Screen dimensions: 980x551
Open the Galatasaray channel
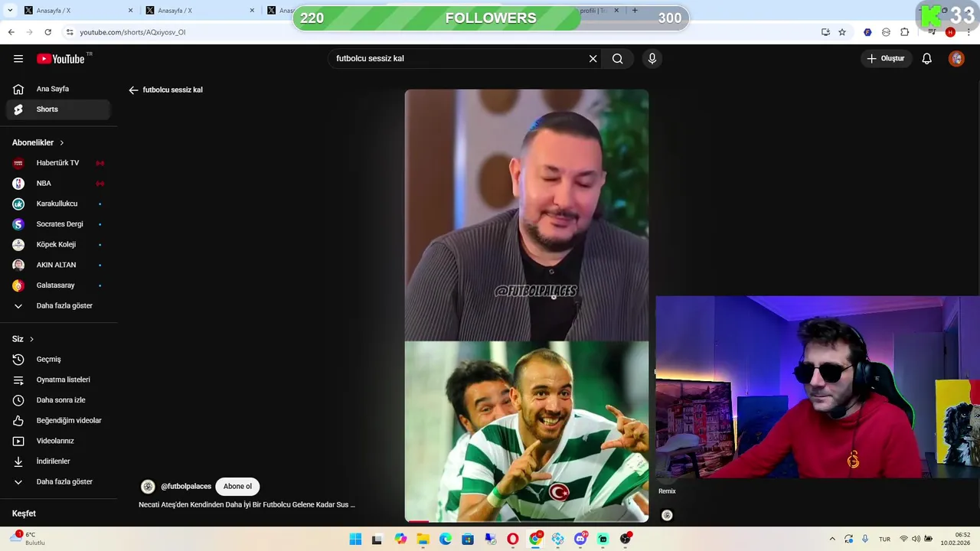[58, 285]
